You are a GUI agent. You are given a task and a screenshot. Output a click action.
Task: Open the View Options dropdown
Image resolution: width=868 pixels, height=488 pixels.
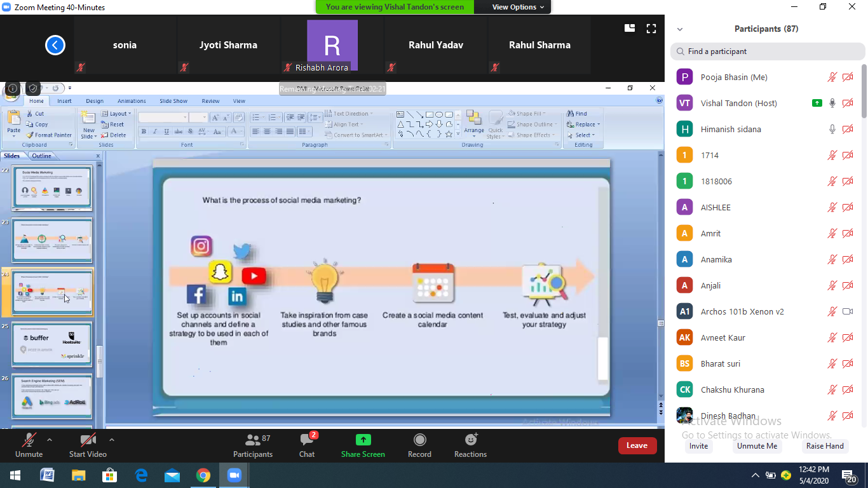[517, 7]
